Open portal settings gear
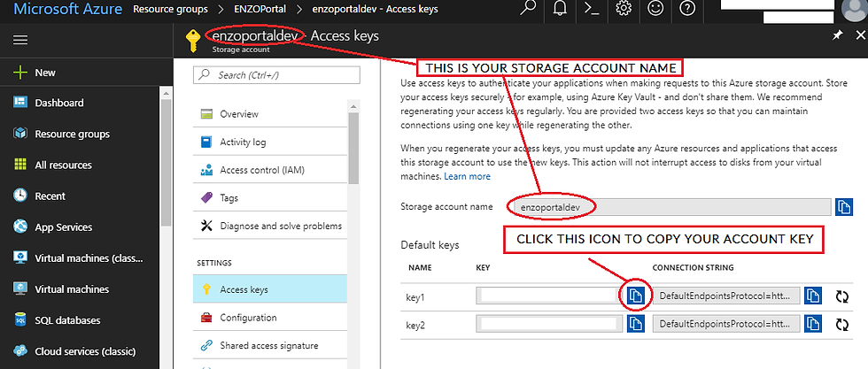This screenshot has height=369, width=868. click(624, 9)
